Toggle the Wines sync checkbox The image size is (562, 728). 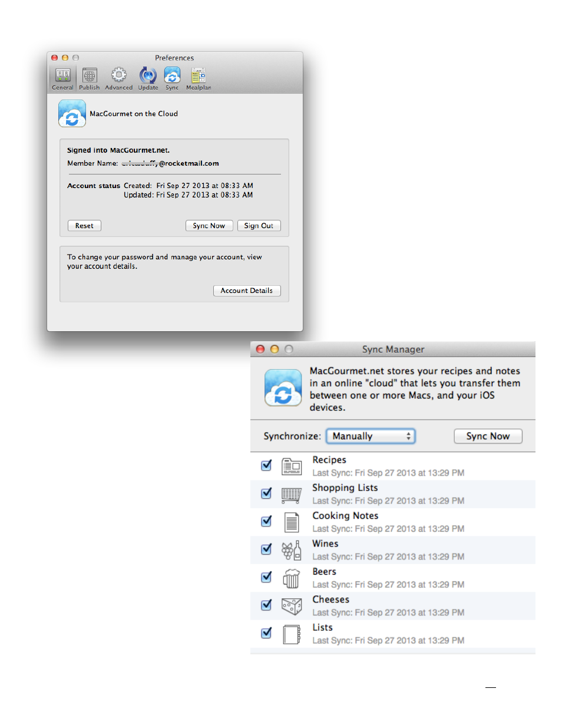[x=266, y=549]
